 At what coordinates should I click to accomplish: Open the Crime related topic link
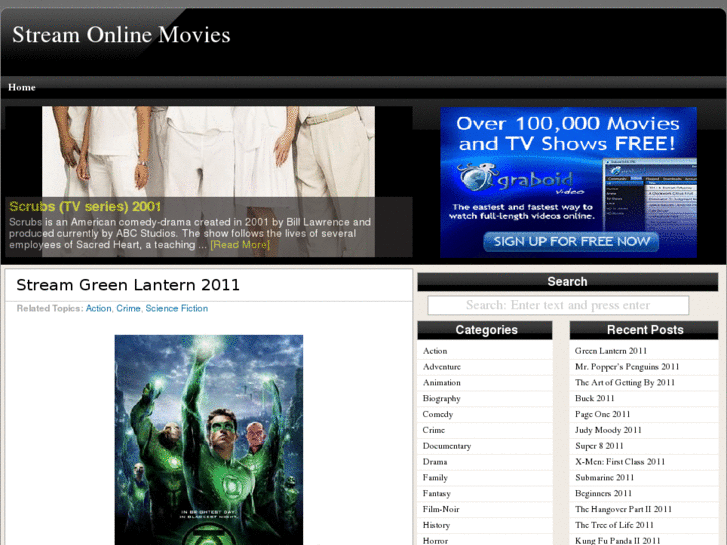[128, 308]
